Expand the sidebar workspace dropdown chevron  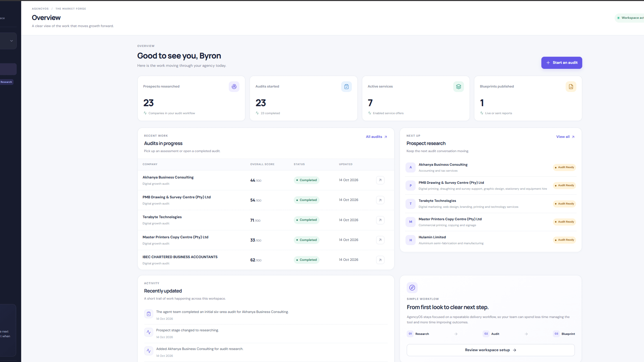11,41
